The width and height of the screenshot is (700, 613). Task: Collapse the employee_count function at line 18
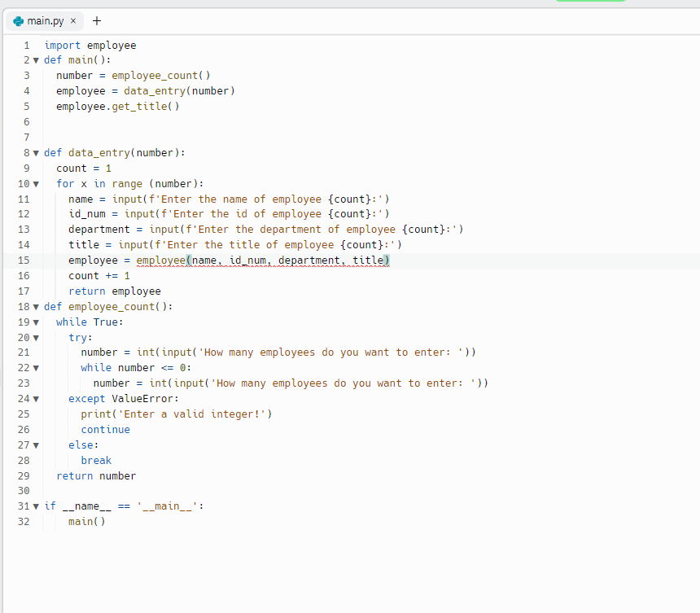click(x=36, y=306)
